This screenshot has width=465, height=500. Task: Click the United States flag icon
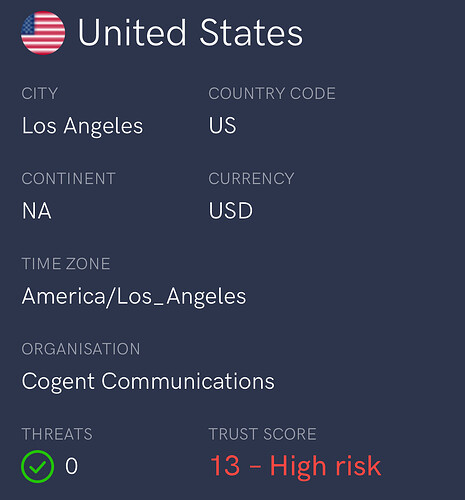43,33
